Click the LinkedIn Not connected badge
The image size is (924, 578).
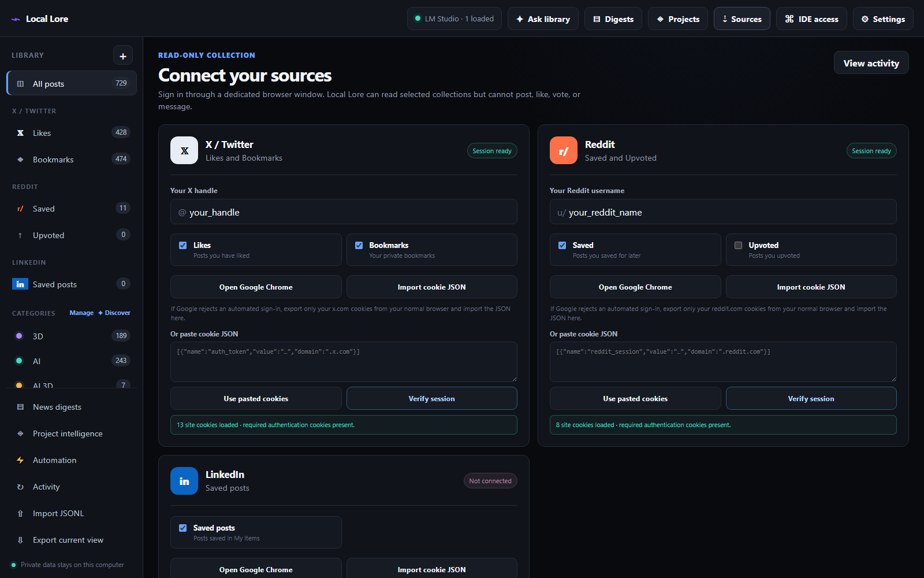(490, 481)
